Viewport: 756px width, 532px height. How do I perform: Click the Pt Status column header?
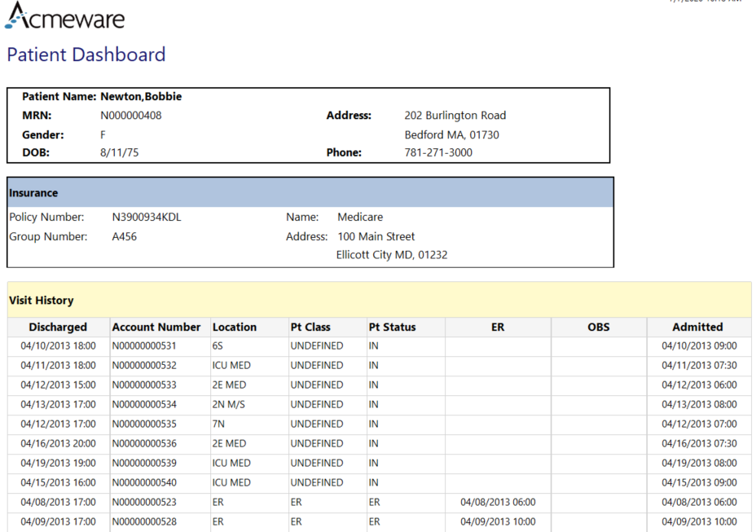[x=392, y=328]
